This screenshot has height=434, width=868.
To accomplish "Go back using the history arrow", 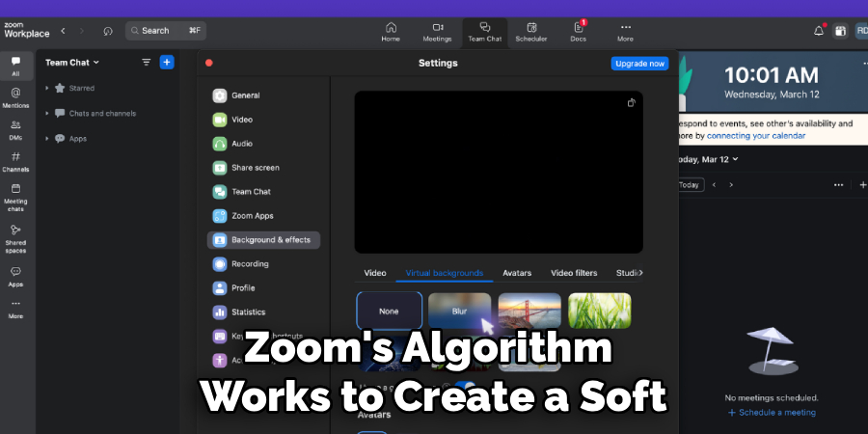I will coord(63,31).
